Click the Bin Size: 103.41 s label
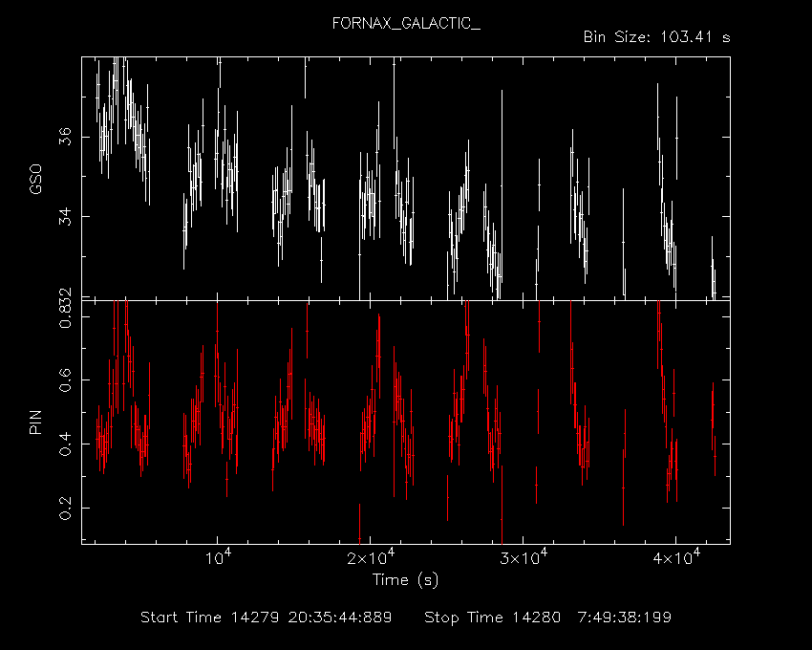Screen dimensions: 812x650 pyautogui.click(x=656, y=37)
